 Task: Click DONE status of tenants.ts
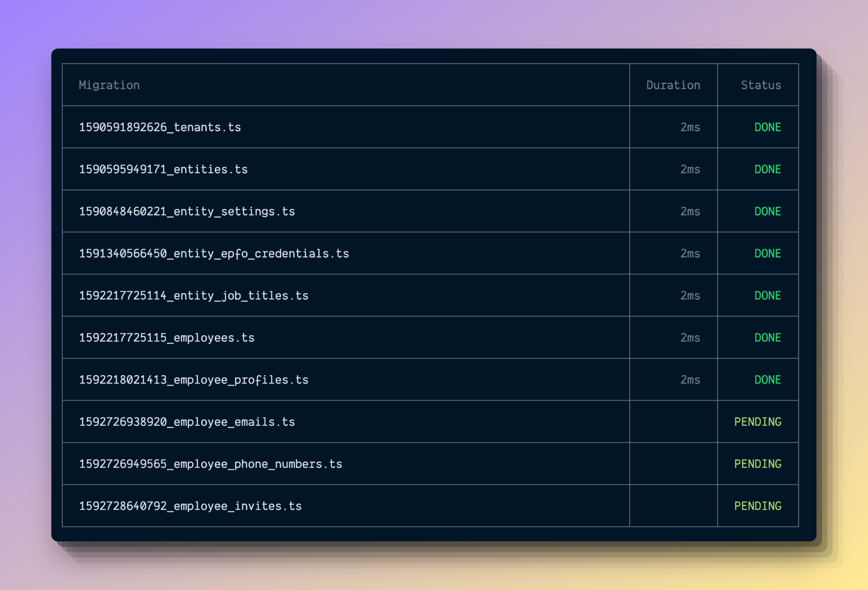(x=767, y=127)
